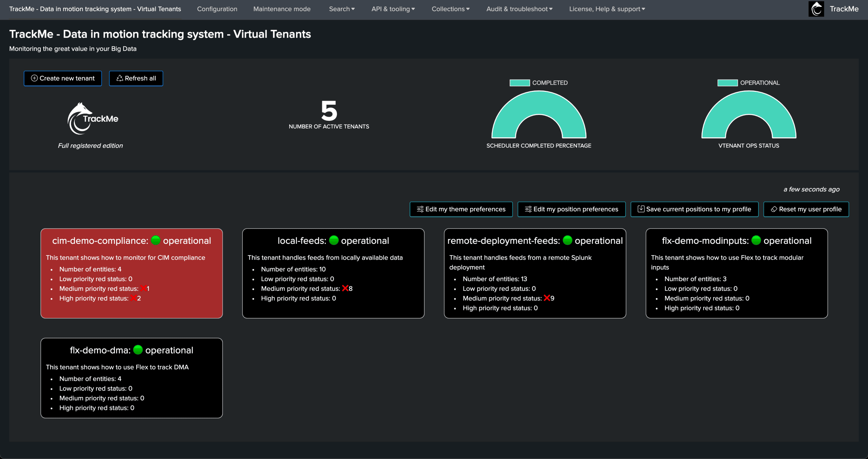
Task: Click green status dot on flx-demo-dma tenant
Action: click(138, 350)
